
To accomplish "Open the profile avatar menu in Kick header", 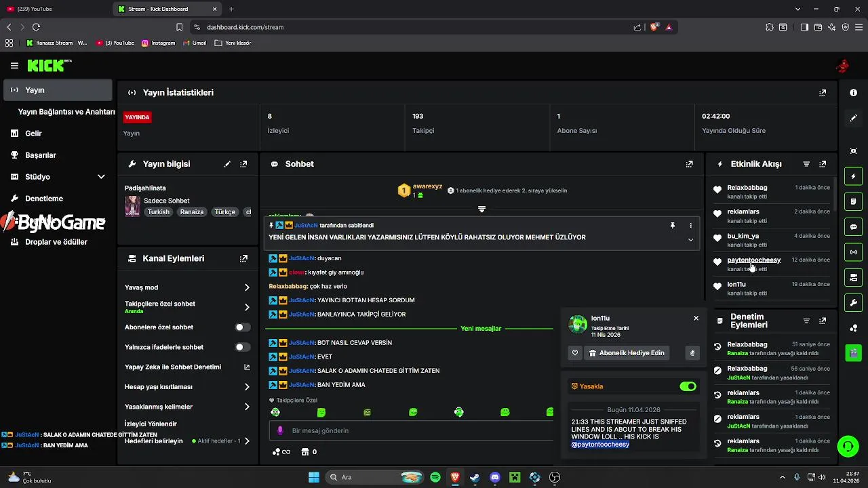I will click(x=842, y=66).
